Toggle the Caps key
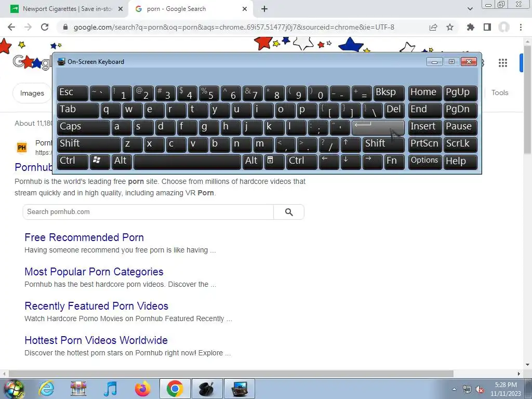The image size is (532, 399). [x=84, y=127]
